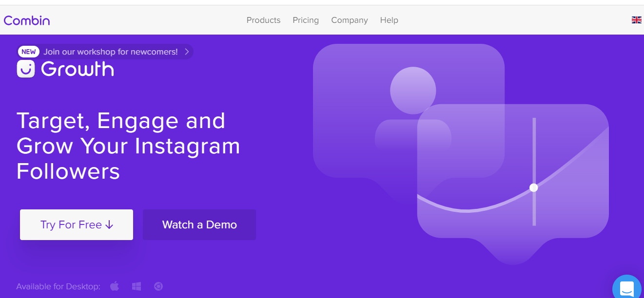Click the Try For Free button

coord(77,224)
